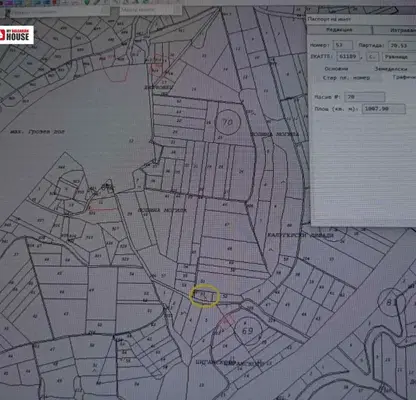
Task: Select the circled massif 69 marker
Action: click(x=247, y=331)
